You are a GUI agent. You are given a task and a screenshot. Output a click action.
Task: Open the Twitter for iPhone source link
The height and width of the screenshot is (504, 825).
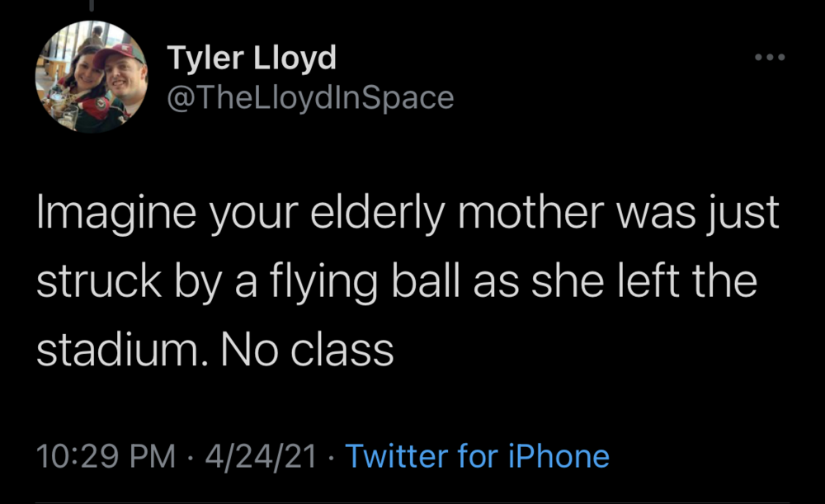(x=477, y=455)
